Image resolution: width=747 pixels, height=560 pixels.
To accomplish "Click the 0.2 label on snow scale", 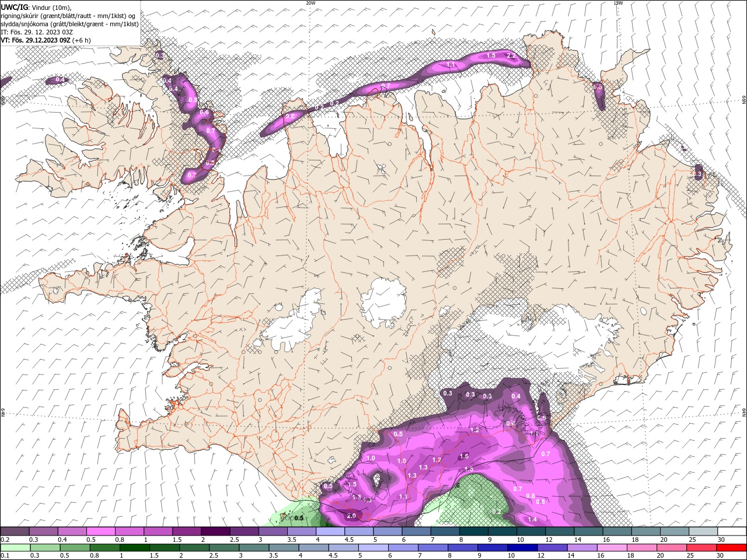I will (x=5, y=540).
